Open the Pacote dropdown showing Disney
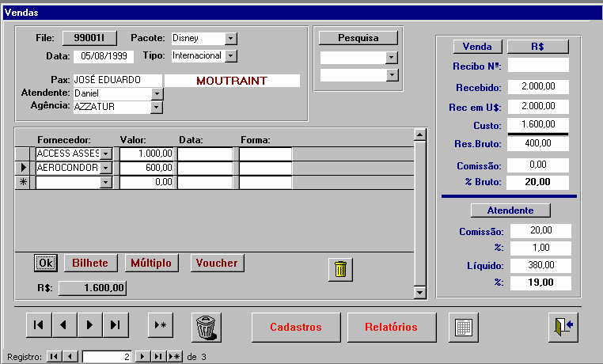This screenshot has height=364, width=603. (x=230, y=39)
